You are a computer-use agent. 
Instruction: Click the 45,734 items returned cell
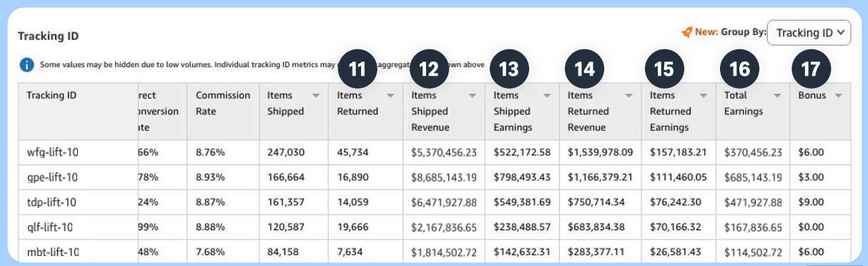pos(366,152)
